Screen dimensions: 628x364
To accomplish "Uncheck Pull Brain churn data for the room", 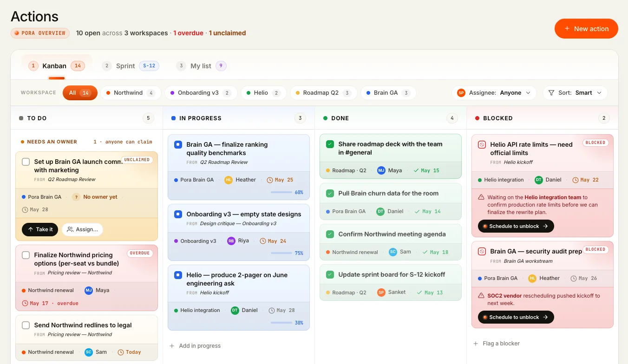I will [330, 194].
